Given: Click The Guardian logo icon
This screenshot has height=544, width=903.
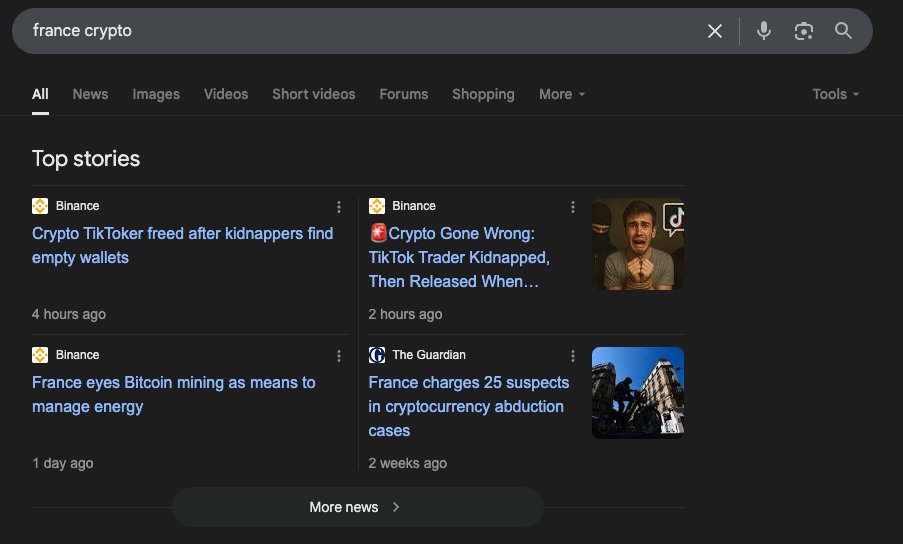Looking at the screenshot, I should coord(377,355).
